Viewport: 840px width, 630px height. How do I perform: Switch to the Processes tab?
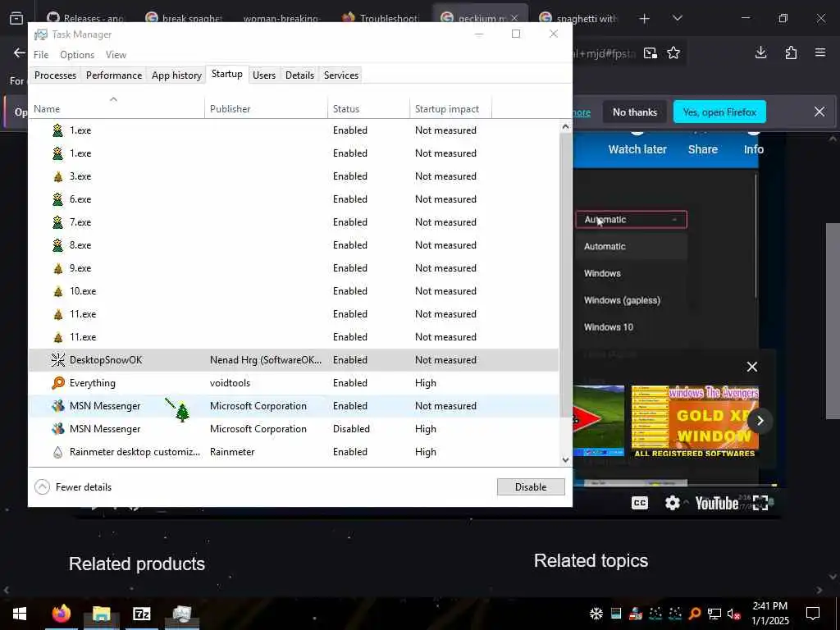pos(55,75)
